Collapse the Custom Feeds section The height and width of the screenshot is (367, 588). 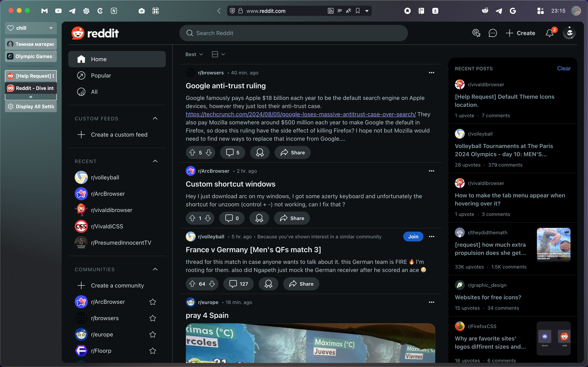[x=155, y=118]
